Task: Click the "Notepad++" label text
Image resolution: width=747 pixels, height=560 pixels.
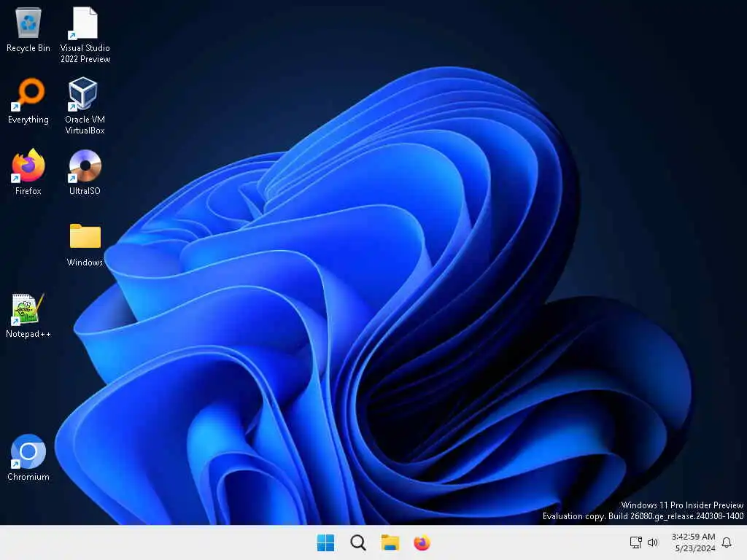Action: [x=28, y=334]
